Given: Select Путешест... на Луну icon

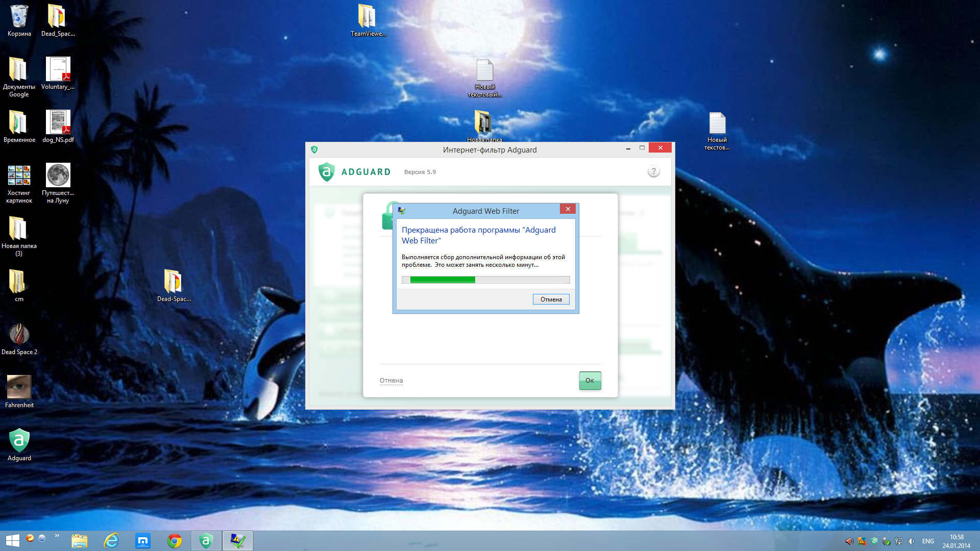Looking at the screenshot, I should pyautogui.click(x=58, y=184).
